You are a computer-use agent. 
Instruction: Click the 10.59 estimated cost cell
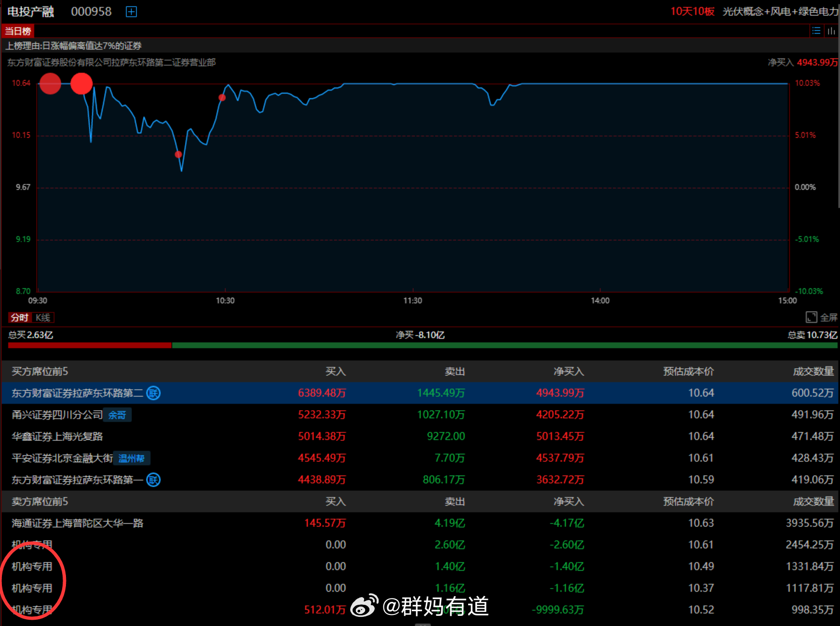701,480
